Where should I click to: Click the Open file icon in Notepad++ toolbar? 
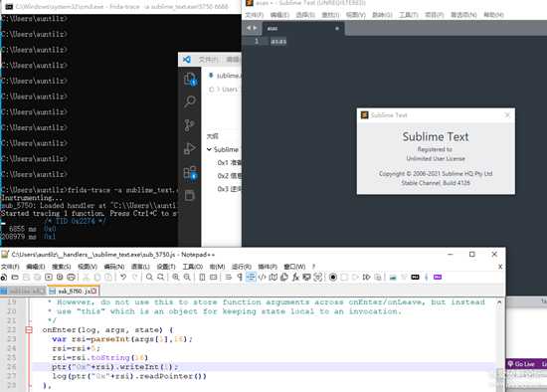point(15,278)
